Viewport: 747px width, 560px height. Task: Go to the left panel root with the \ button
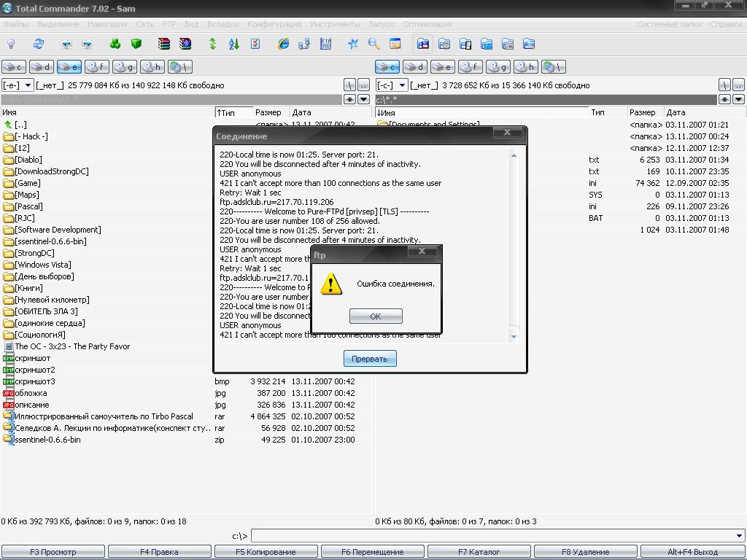pyautogui.click(x=349, y=85)
